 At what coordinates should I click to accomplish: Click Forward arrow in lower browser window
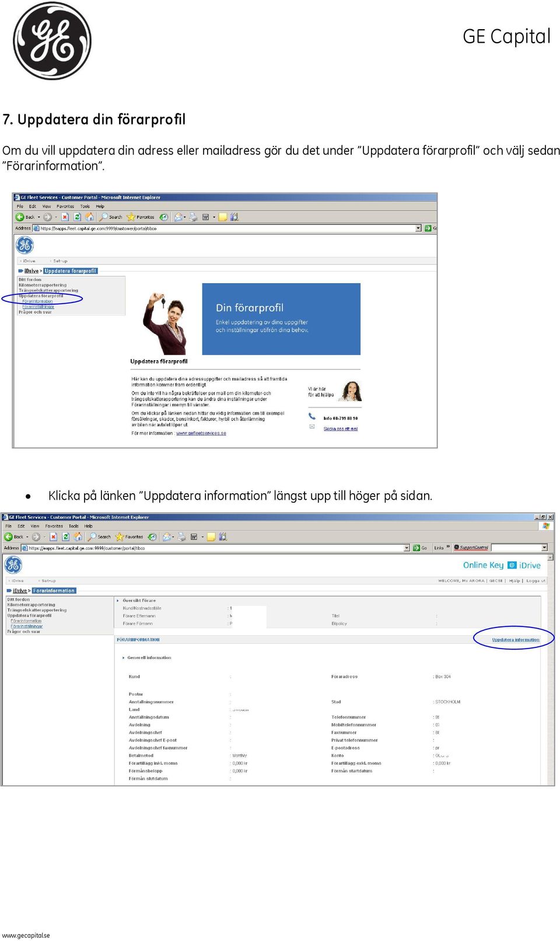coord(36,537)
